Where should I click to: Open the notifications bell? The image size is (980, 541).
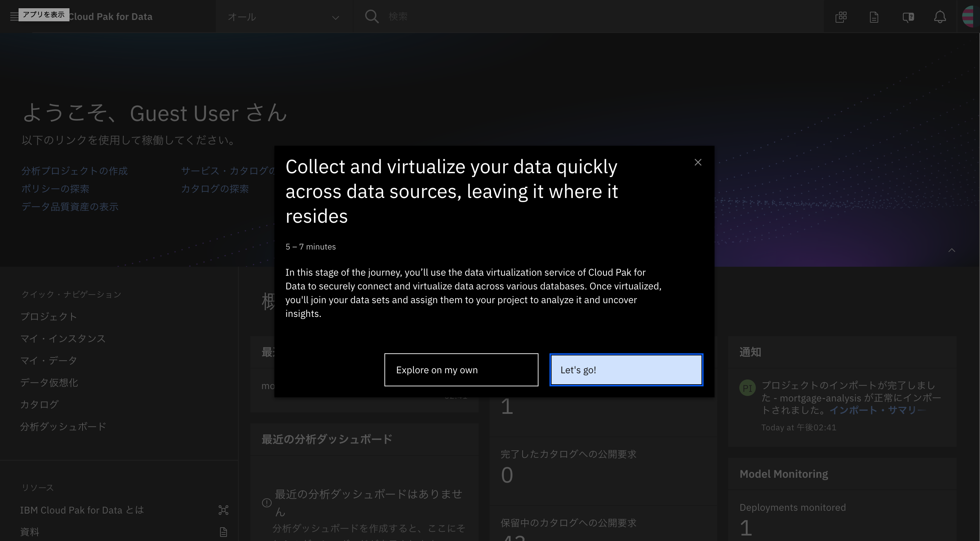pyautogui.click(x=940, y=17)
